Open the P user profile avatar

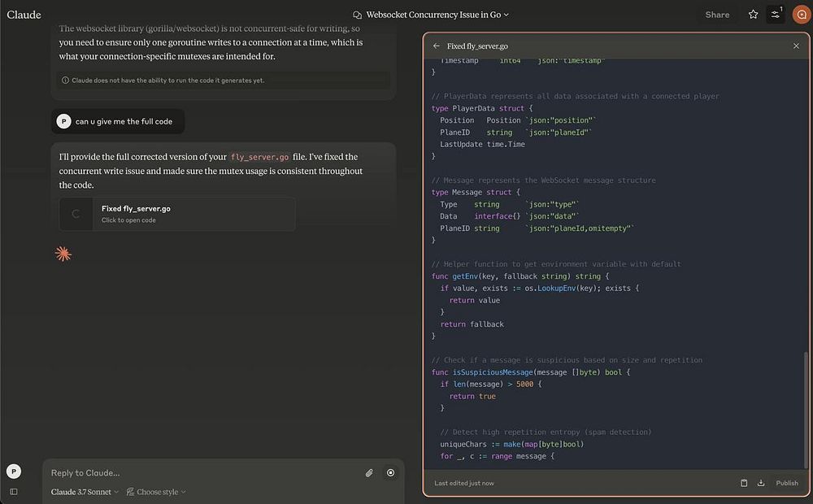tap(14, 471)
